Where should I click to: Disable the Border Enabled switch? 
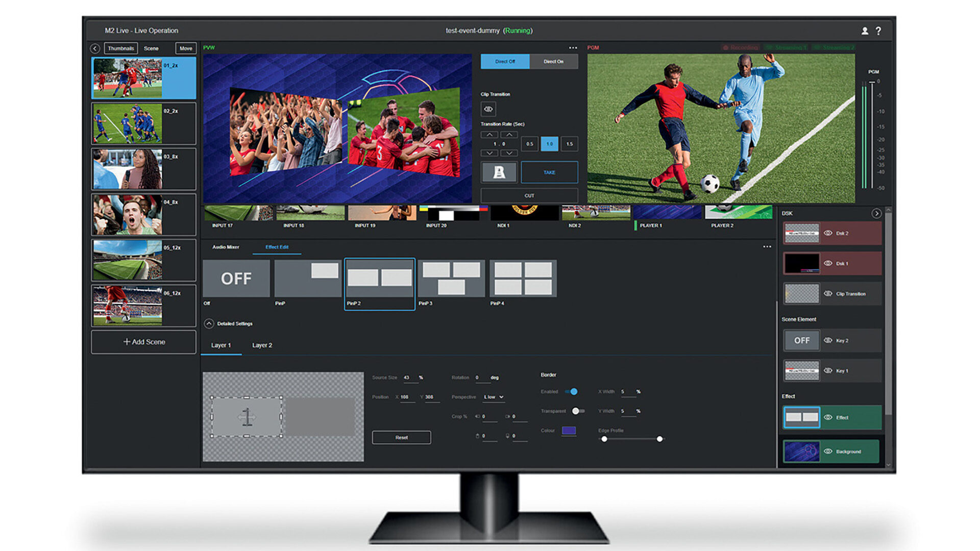(x=572, y=392)
